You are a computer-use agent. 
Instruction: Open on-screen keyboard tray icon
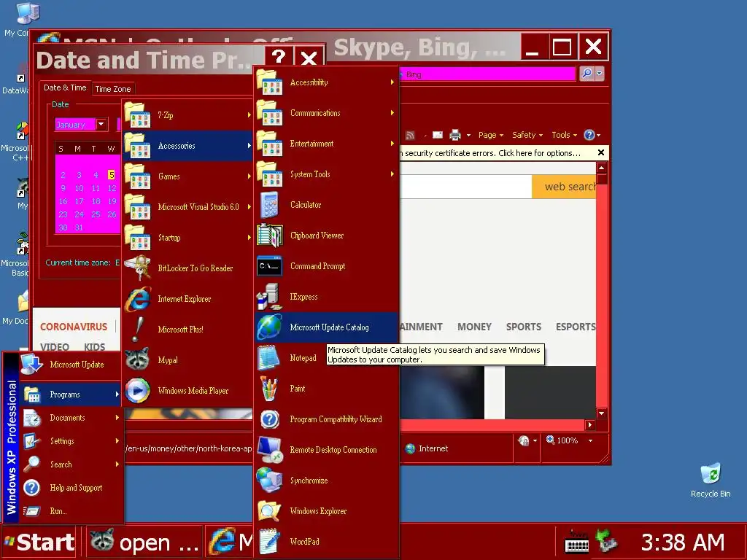pos(576,542)
